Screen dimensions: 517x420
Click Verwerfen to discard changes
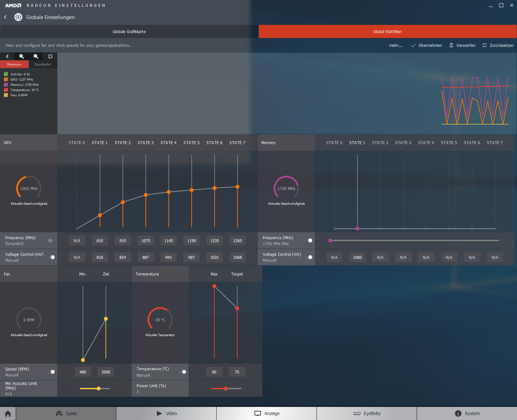pyautogui.click(x=462, y=46)
